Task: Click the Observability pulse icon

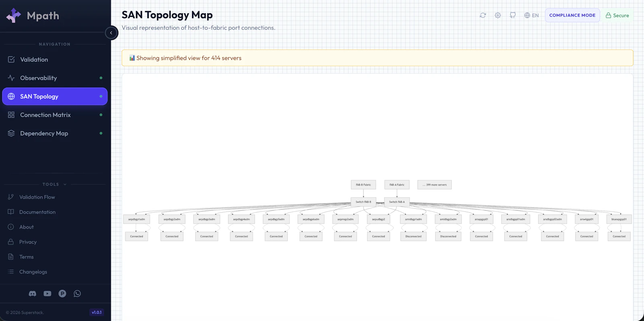Action: point(11,78)
